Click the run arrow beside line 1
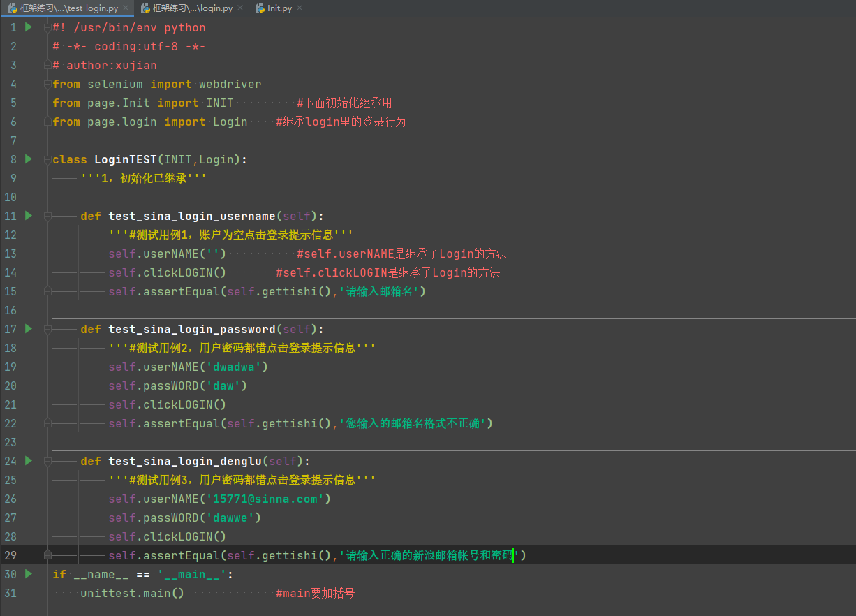 [x=29, y=27]
